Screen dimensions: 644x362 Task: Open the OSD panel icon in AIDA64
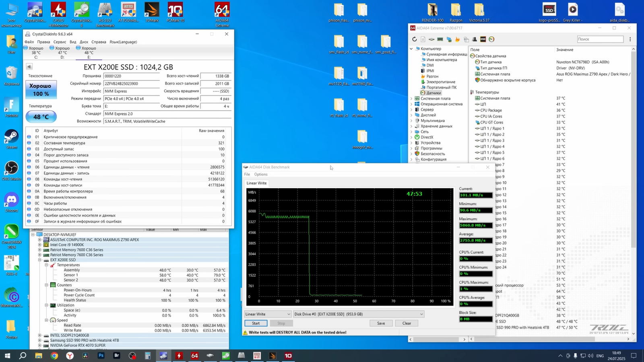coord(483,39)
